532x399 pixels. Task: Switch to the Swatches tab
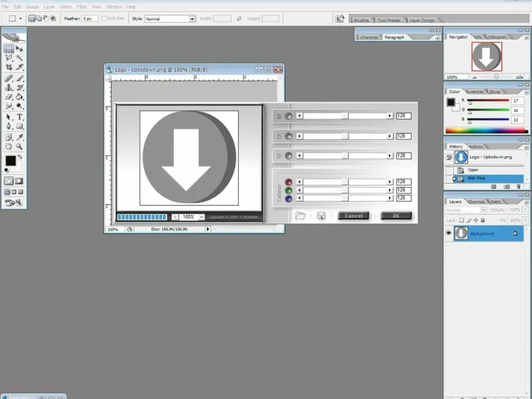coord(474,92)
